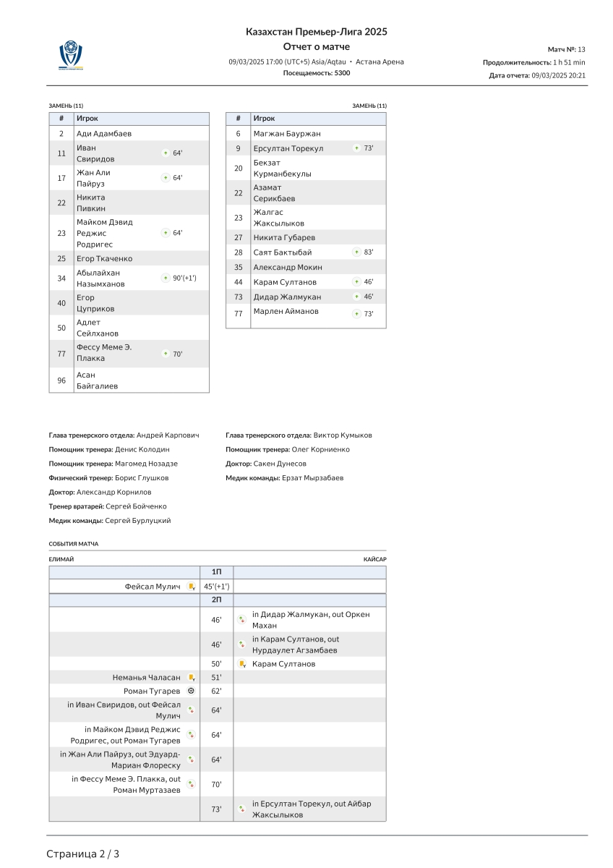Click sub-in arrow in the Жан Али Пайруз substitutes row
613x868 pixels.
click(x=165, y=178)
